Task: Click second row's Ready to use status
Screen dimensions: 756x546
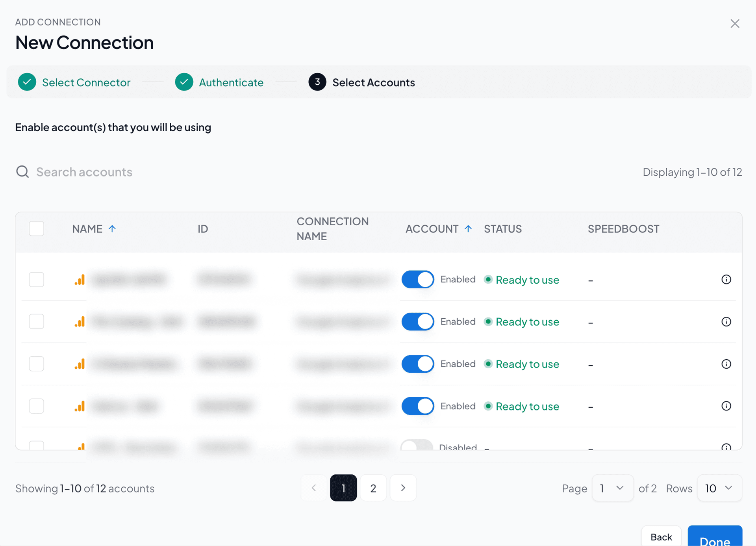Action: tap(522, 322)
